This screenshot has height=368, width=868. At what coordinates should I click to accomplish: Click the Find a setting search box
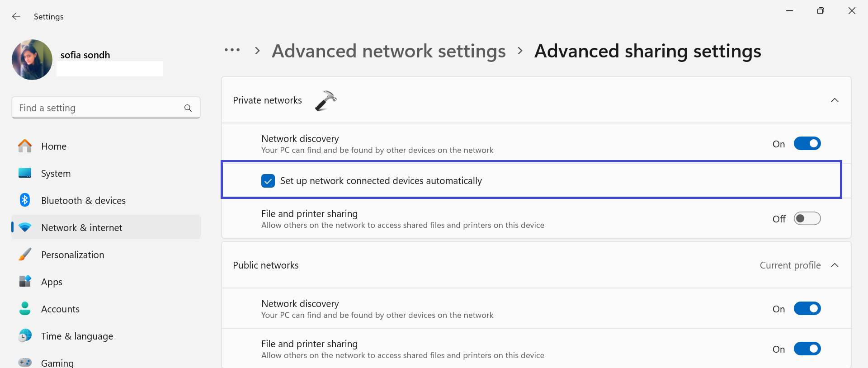click(x=99, y=108)
